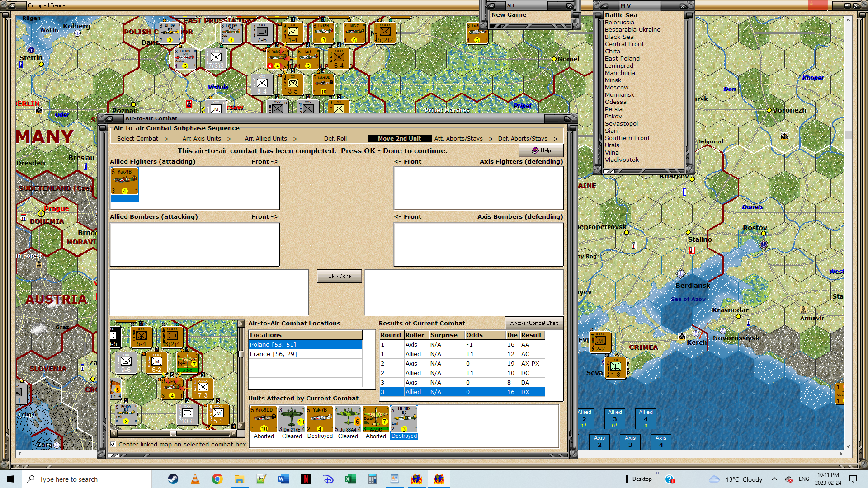This screenshot has width=868, height=488.
Task: Click the 7-6 armor counter on main map
Action: click(x=262, y=33)
